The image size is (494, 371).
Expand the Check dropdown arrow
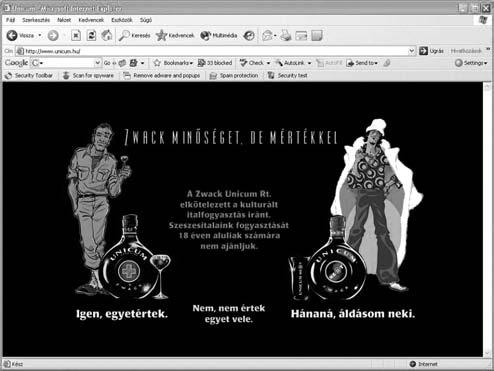tap(268, 63)
